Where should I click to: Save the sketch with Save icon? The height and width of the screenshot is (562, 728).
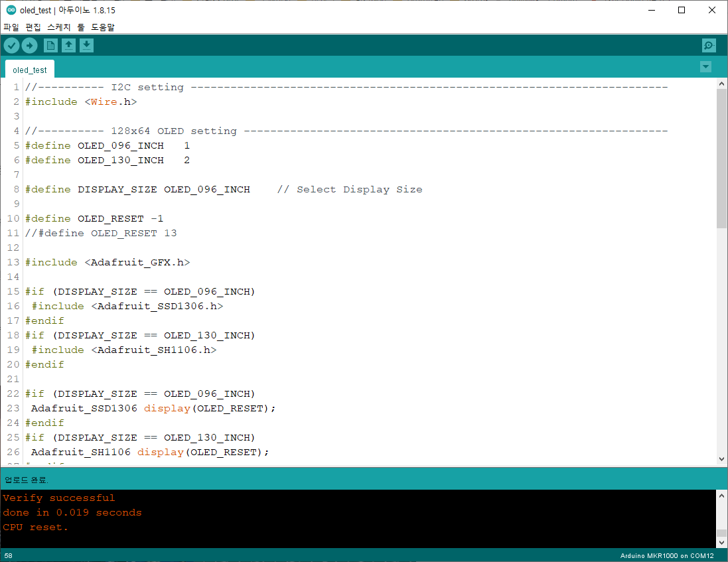pos(86,46)
